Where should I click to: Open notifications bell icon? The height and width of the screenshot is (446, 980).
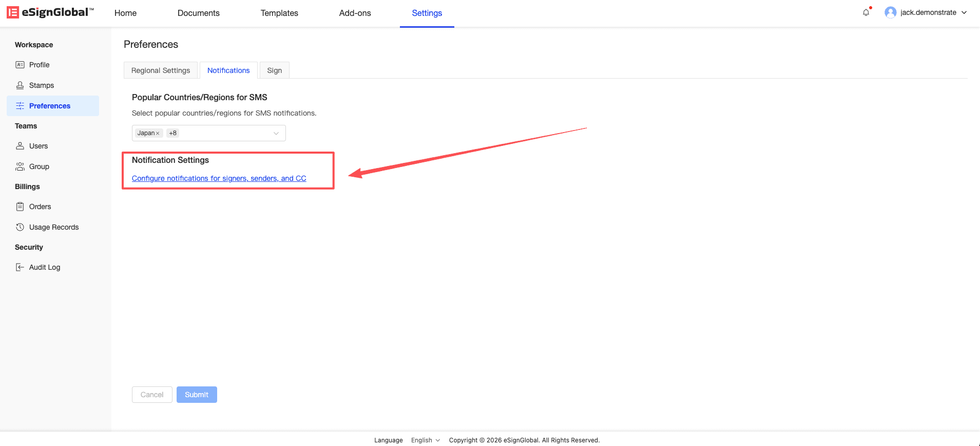pos(866,12)
